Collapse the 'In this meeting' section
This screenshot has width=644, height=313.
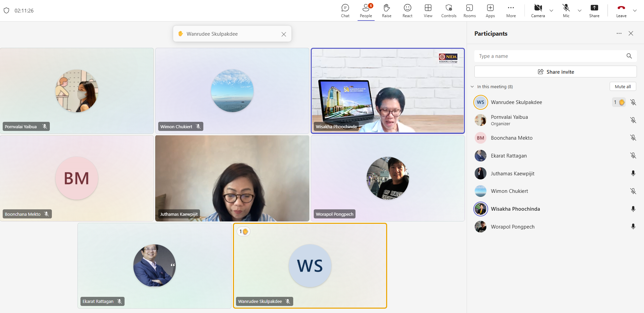[472, 86]
